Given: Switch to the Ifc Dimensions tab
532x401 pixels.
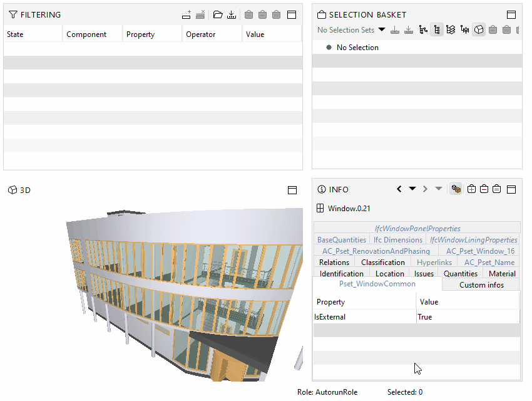Looking at the screenshot, I should (398, 240).
